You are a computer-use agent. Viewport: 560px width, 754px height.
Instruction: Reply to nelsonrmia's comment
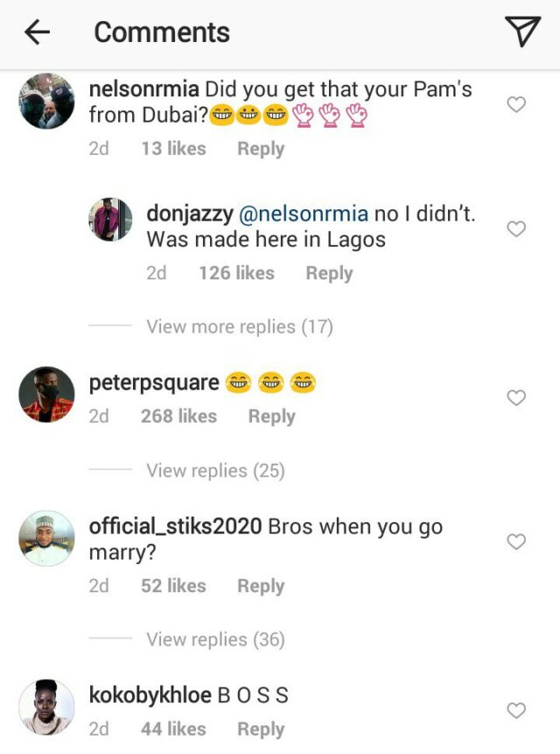click(x=261, y=149)
